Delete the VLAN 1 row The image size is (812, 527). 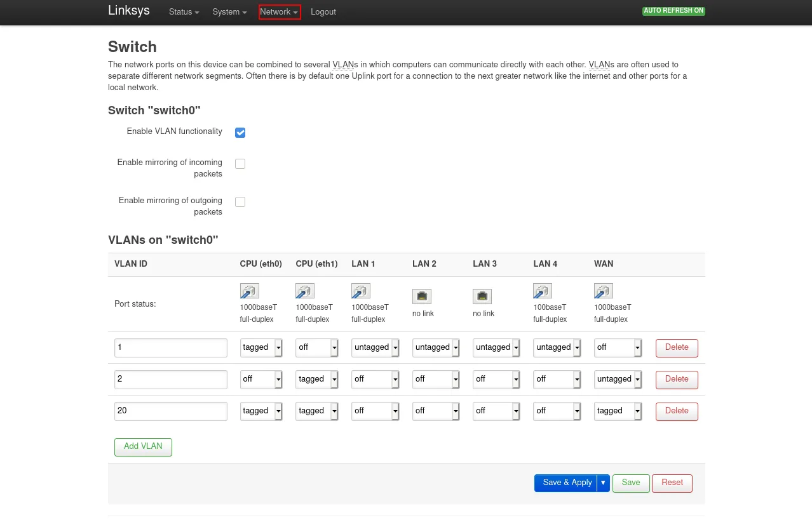[x=677, y=348]
